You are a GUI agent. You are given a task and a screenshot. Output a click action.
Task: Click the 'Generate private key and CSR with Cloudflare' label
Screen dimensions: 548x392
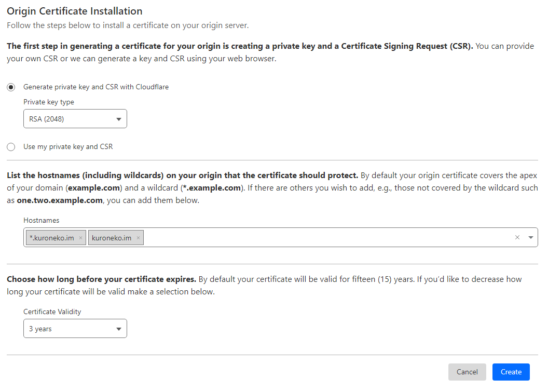tap(96, 87)
